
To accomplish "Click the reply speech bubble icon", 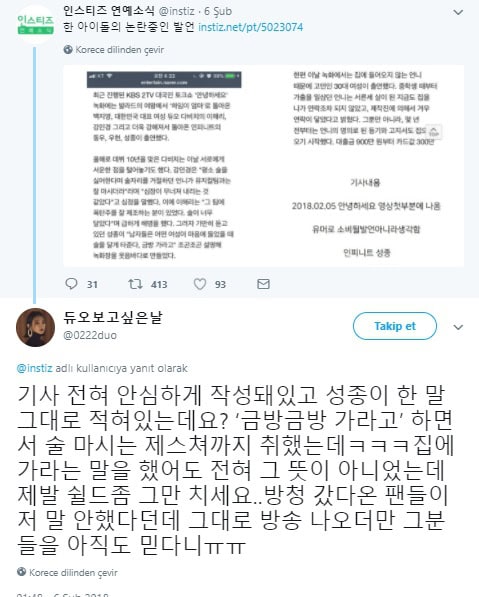I will tap(71, 284).
